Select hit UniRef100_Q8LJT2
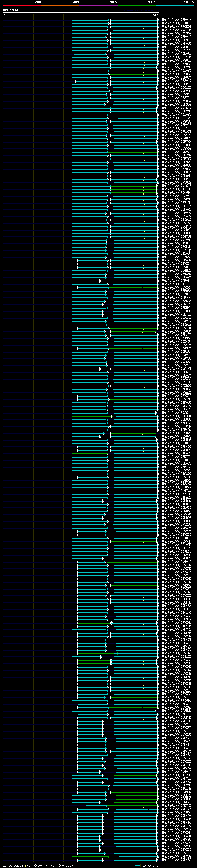Image resolution: width=197 pixels, height=868 pixels. click(177, 335)
